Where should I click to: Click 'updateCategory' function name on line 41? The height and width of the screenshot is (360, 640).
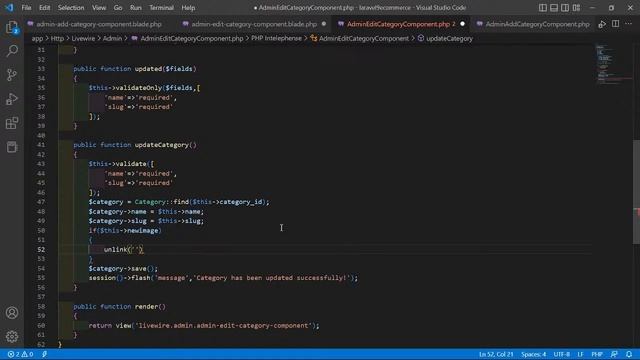(x=162, y=144)
